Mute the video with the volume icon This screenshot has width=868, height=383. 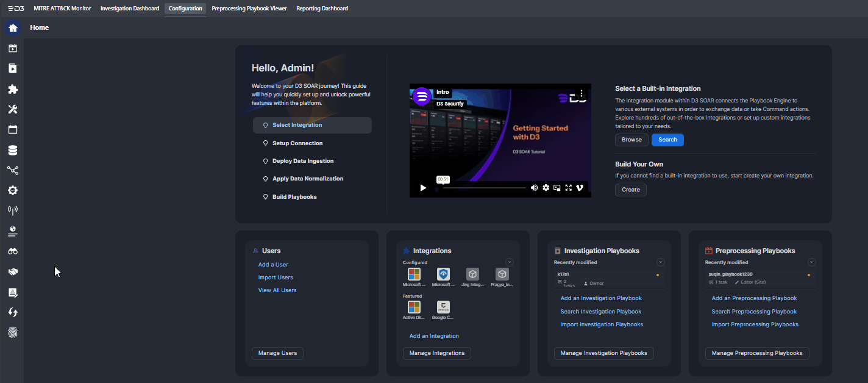pos(534,188)
